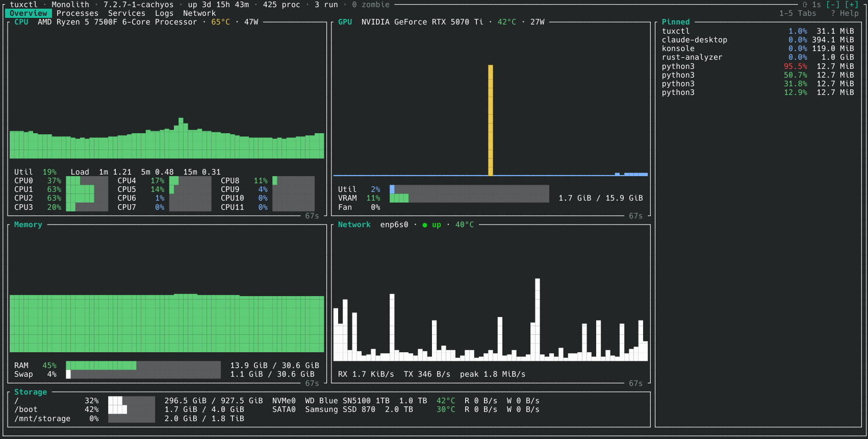Click the GPU Util percentage bar
This screenshot has width=868, height=439.
(469, 189)
